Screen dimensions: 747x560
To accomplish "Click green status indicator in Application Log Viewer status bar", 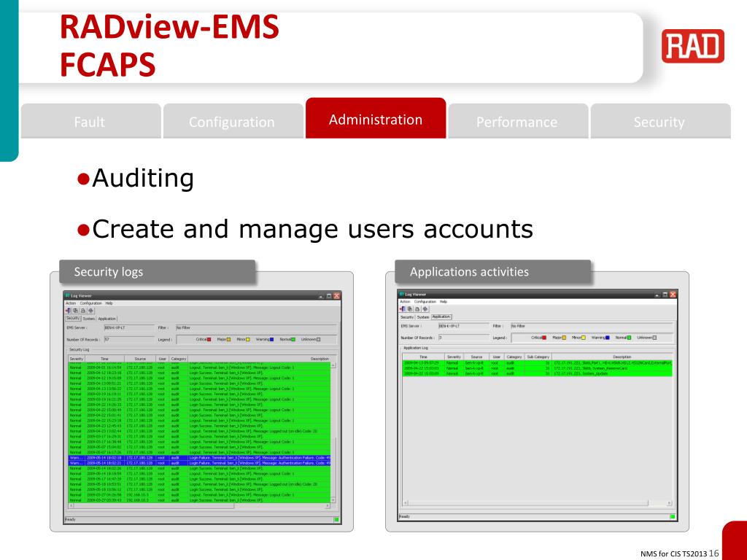I will (x=673, y=516).
